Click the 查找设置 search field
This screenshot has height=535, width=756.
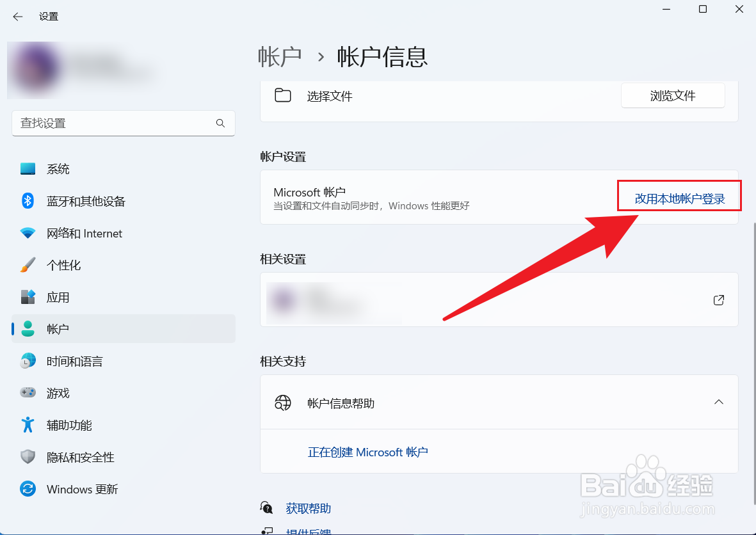124,124
